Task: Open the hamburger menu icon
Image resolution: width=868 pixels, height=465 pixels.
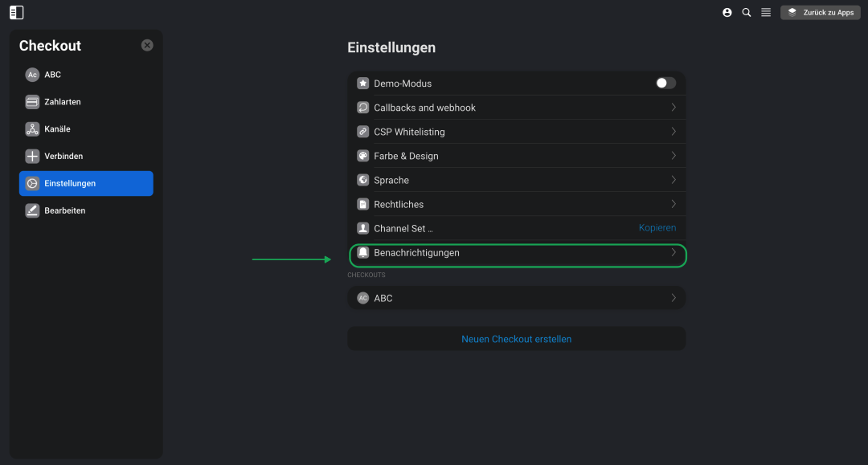Action: point(766,12)
